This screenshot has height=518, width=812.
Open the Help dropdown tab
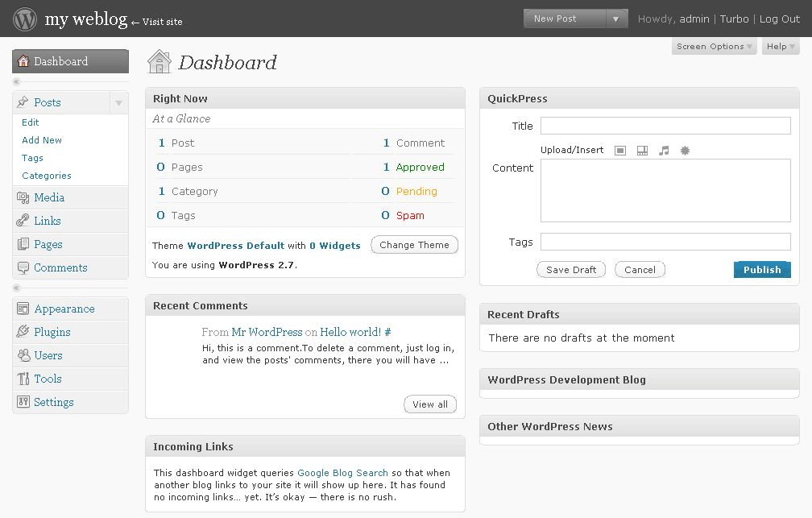(x=781, y=47)
